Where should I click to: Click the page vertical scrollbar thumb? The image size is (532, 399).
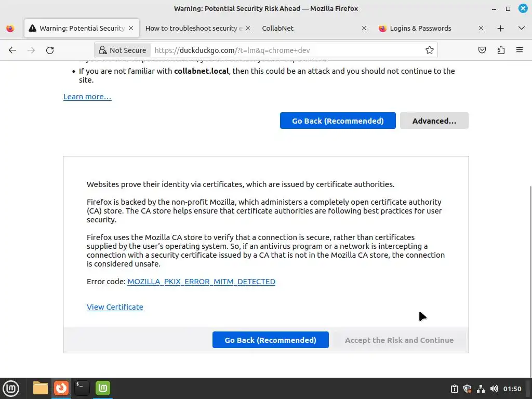[x=530, y=282]
